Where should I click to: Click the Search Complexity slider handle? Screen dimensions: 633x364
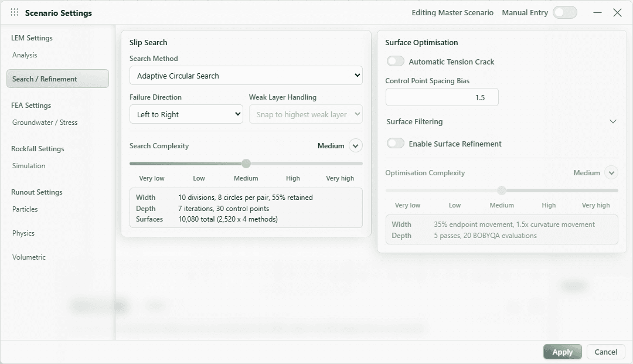tap(246, 164)
